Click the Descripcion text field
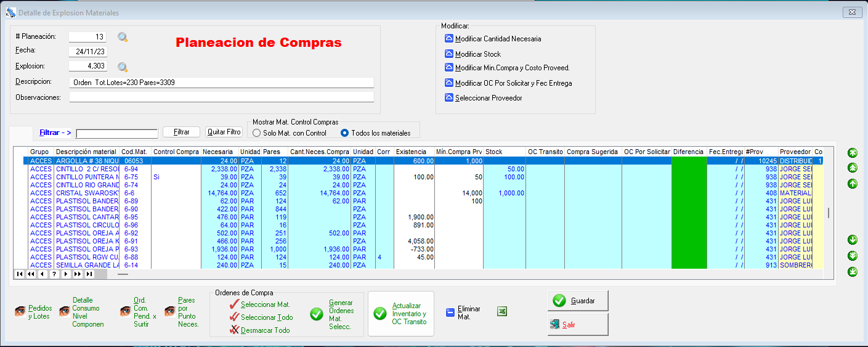This screenshot has height=347, width=868. click(222, 82)
